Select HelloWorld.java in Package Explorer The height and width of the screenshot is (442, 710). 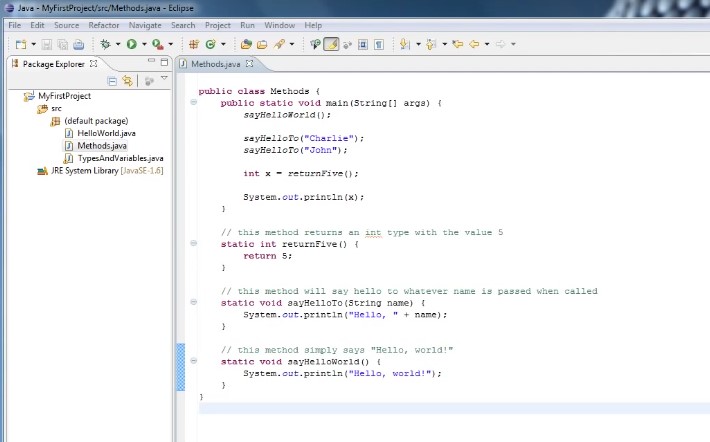[106, 133]
